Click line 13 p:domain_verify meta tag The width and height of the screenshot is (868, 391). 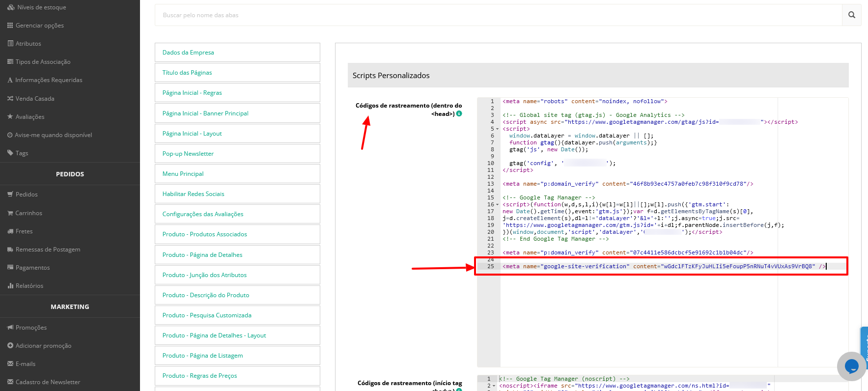628,184
